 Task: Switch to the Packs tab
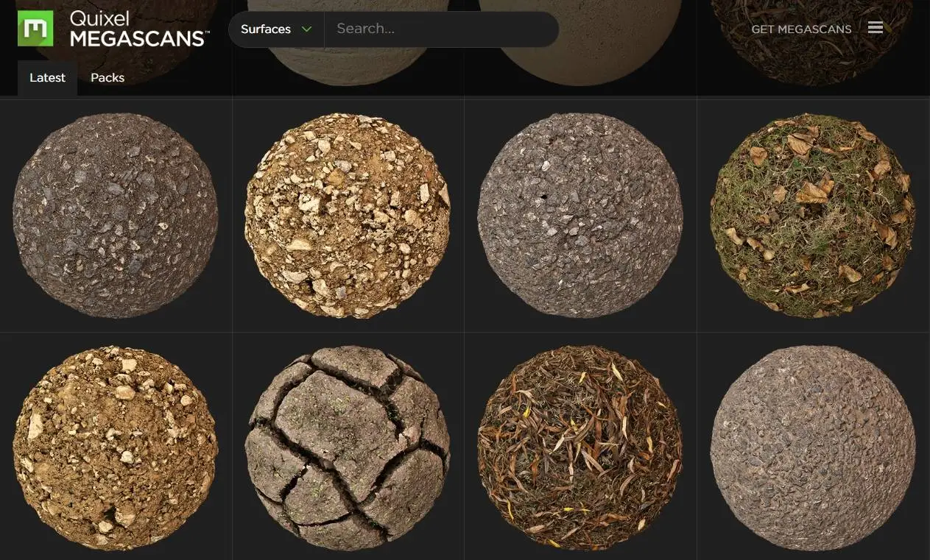pyautogui.click(x=108, y=78)
